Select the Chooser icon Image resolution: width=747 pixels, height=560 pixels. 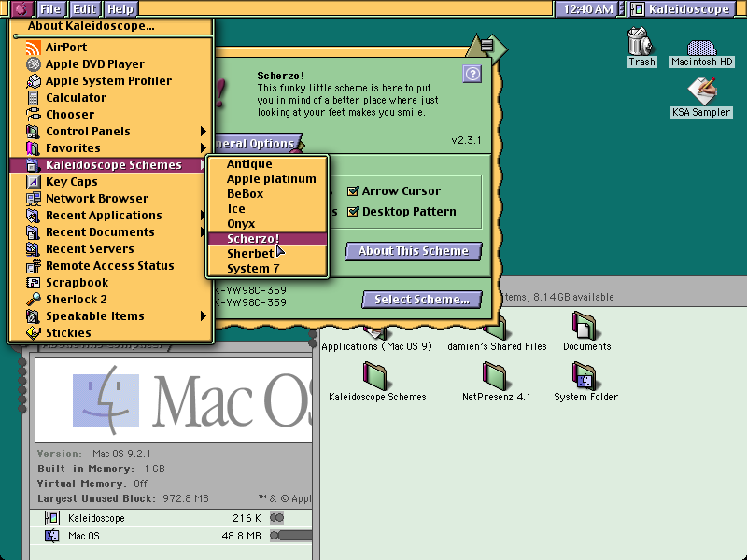33,114
